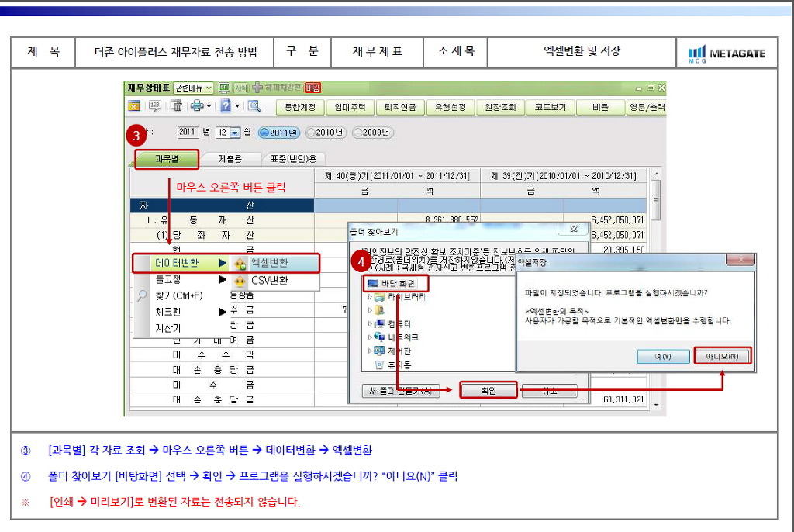Click the scroll-down arrow of the table scrollbar

(656, 405)
